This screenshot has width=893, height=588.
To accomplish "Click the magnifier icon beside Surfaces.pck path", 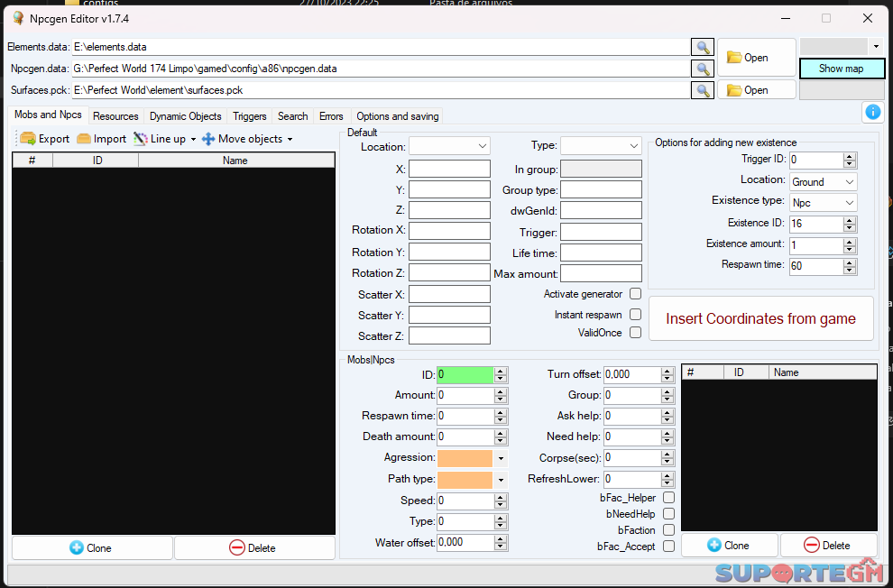I will pos(703,90).
